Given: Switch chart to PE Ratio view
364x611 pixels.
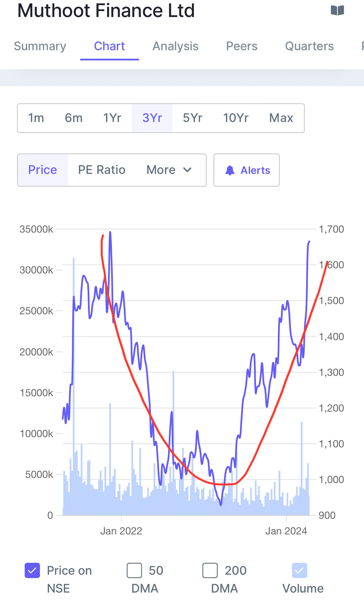Looking at the screenshot, I should (102, 170).
